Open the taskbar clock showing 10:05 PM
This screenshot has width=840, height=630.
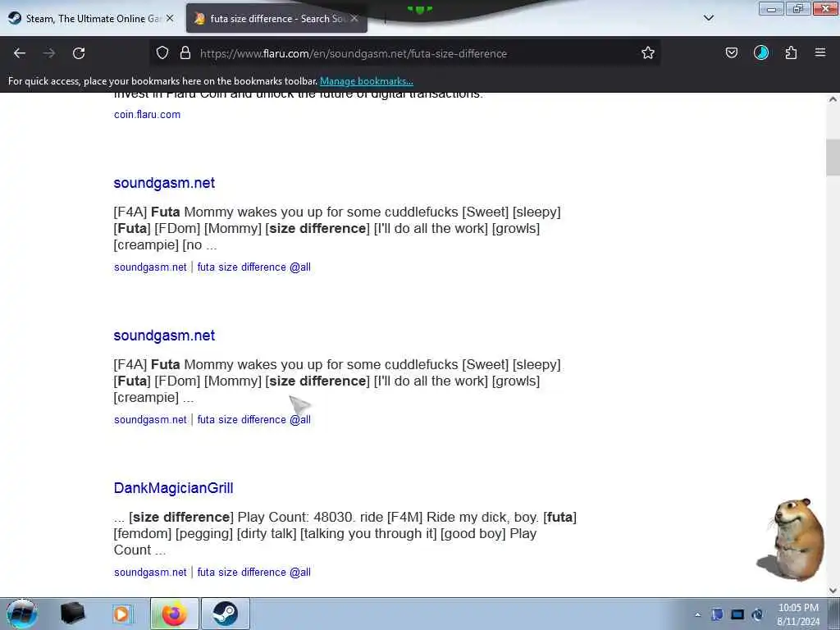tap(798, 614)
